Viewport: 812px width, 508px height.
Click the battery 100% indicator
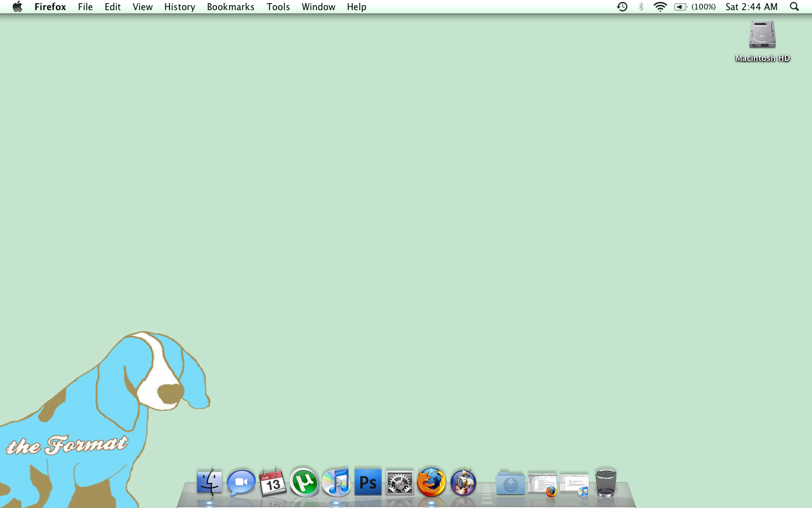pos(695,7)
